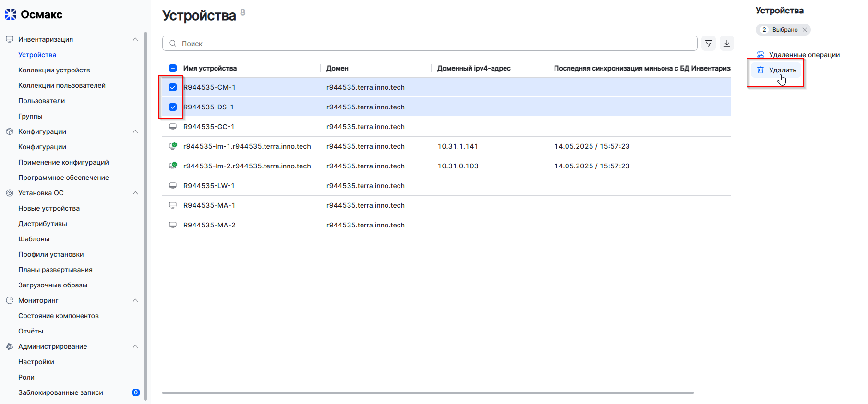This screenshot has width=868, height=404.
Task: Open the r944535-lm-2 device row
Action: (x=247, y=166)
